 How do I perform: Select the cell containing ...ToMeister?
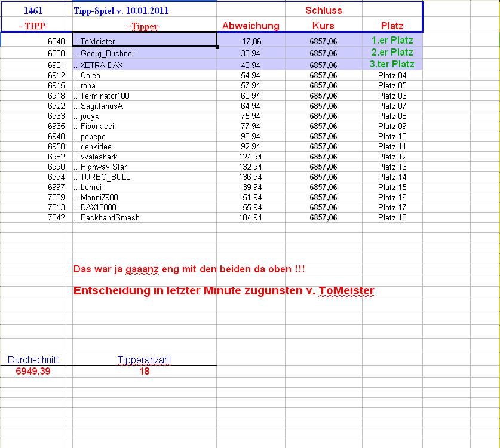(x=145, y=40)
